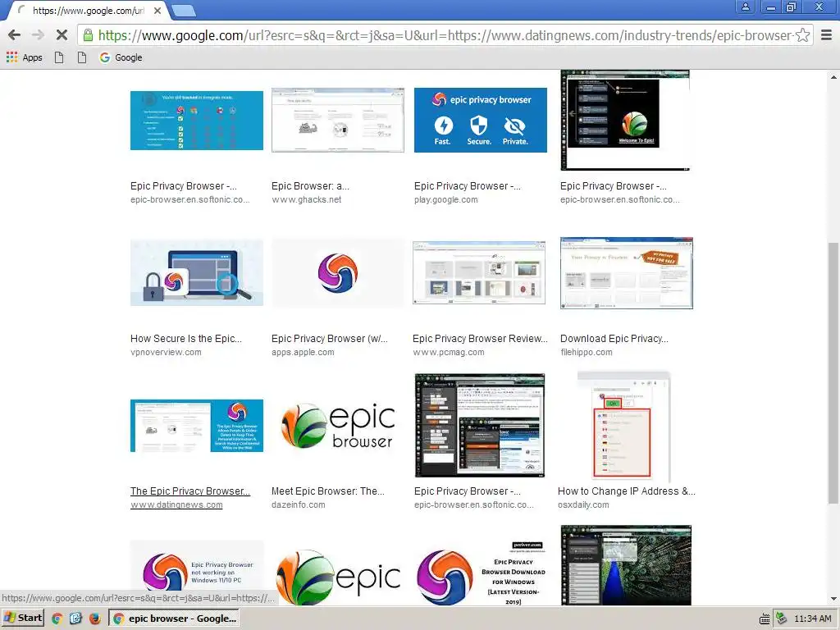Open the filehippo Download Epic Privacy thumbnail
840x630 pixels.
[x=627, y=273]
